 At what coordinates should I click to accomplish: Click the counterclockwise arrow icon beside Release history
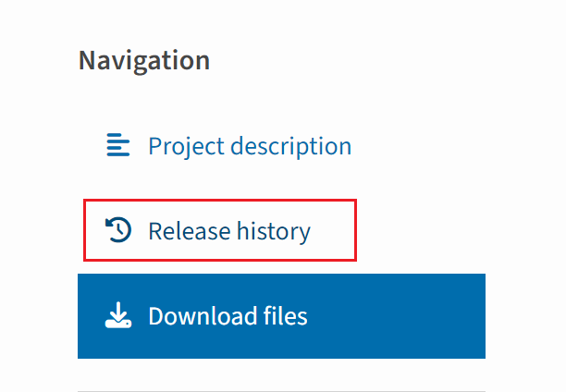coord(118,230)
